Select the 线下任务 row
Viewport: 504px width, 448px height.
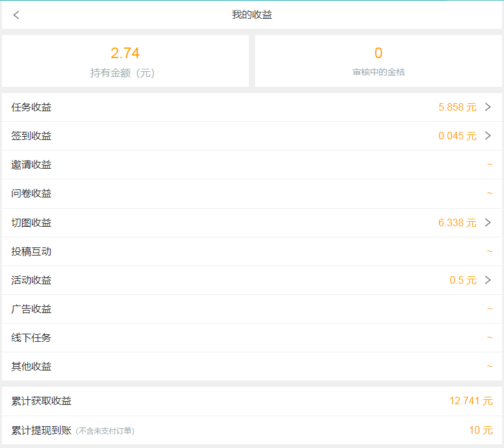252,338
